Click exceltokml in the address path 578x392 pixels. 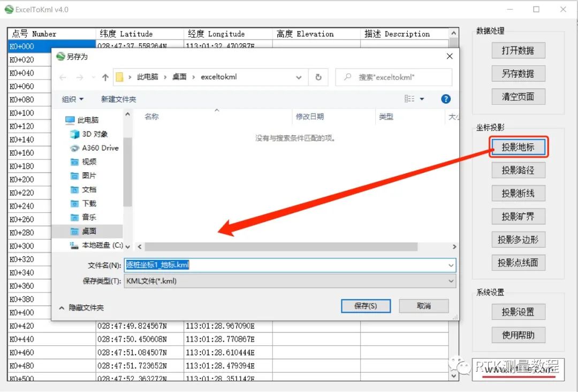[218, 77]
